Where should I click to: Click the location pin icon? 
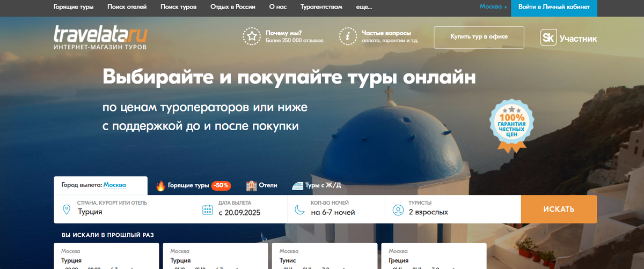67,210
